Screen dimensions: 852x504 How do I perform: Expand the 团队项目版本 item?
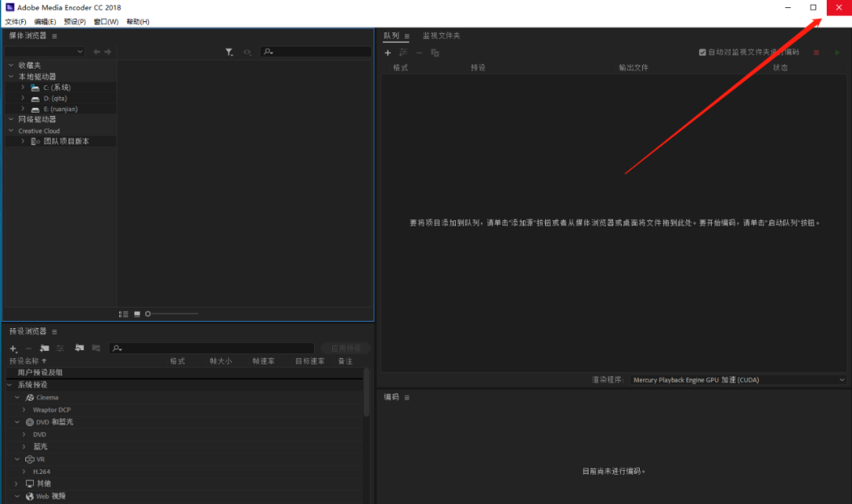click(x=23, y=140)
